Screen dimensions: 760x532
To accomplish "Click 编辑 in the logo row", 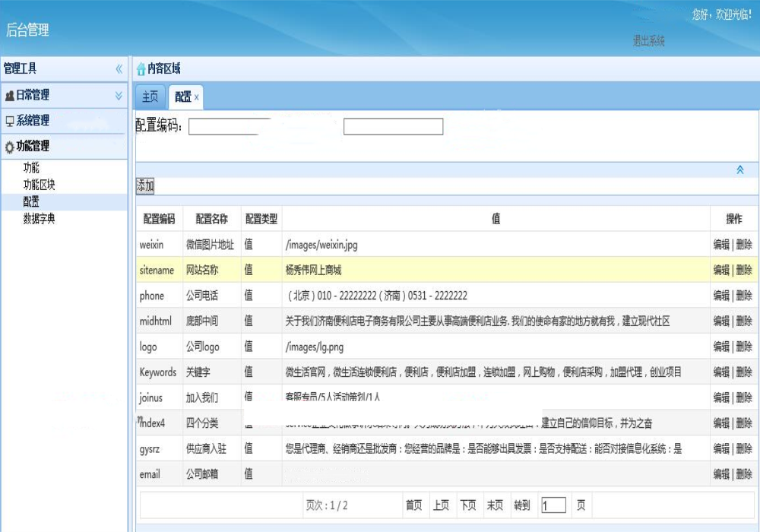I will click(x=721, y=347).
